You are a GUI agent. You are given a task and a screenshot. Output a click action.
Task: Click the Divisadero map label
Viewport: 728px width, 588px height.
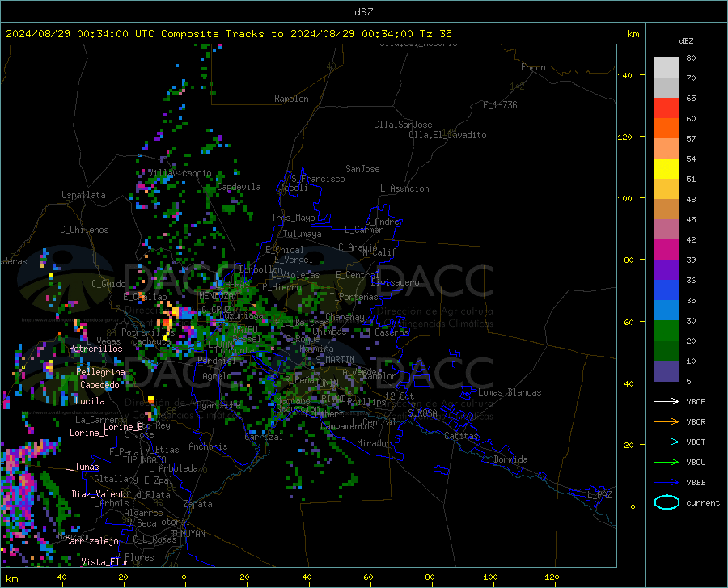[395, 282]
